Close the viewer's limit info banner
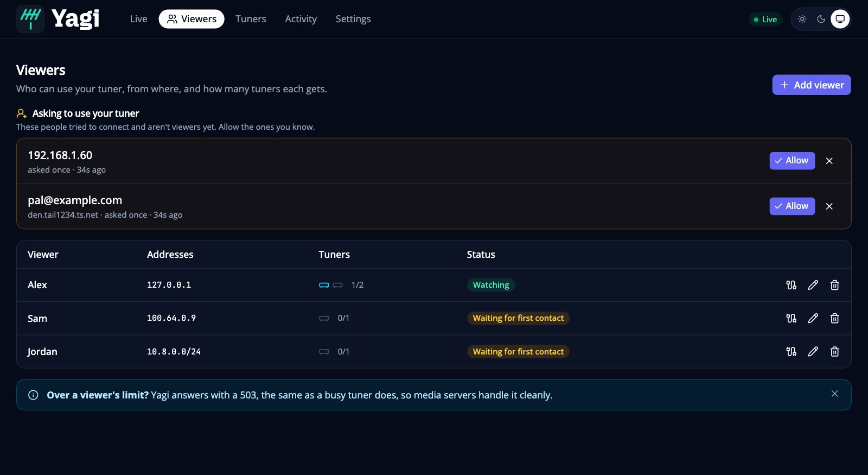The width and height of the screenshot is (868, 475). click(x=835, y=394)
